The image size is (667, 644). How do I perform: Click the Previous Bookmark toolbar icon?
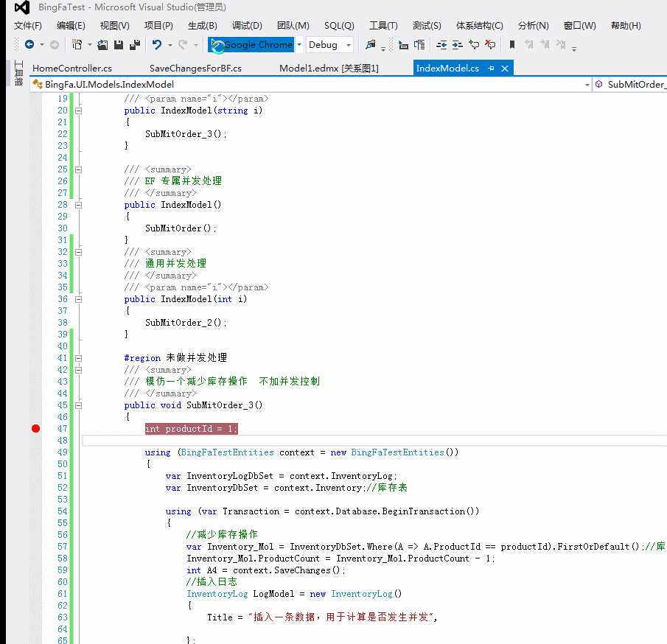[x=528, y=44]
